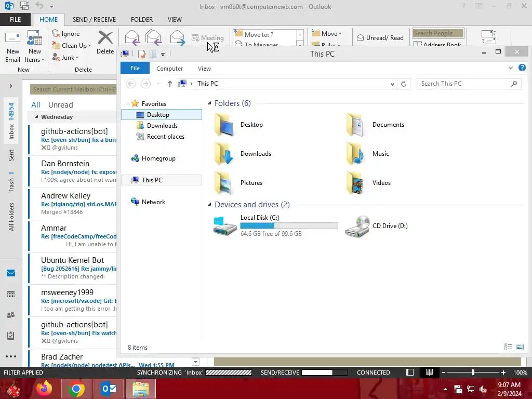Click the New Email icon in Outlook
This screenshot has width=532, height=399.
(12, 47)
